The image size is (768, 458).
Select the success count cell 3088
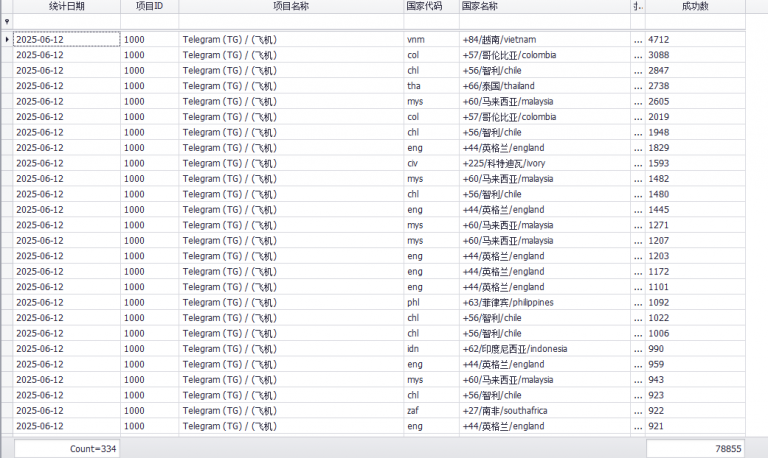[x=695, y=55]
